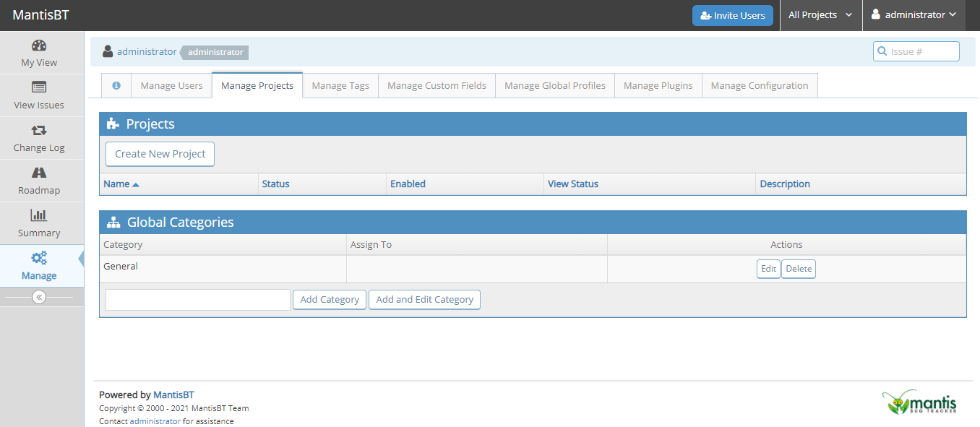
Task: Go to View Issues in sidebar
Action: [x=39, y=87]
